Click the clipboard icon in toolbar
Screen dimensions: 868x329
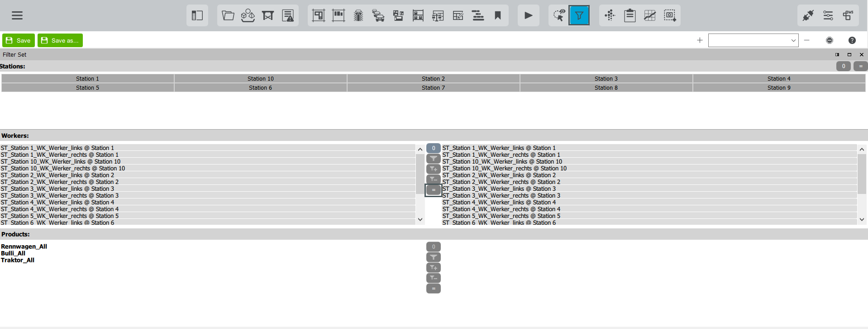tap(630, 15)
